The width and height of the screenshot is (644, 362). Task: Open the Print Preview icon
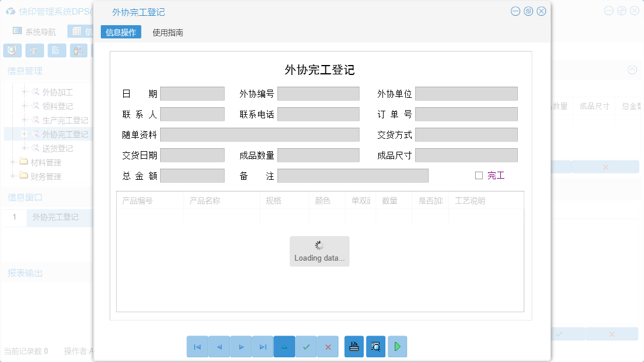pyautogui.click(x=375, y=346)
